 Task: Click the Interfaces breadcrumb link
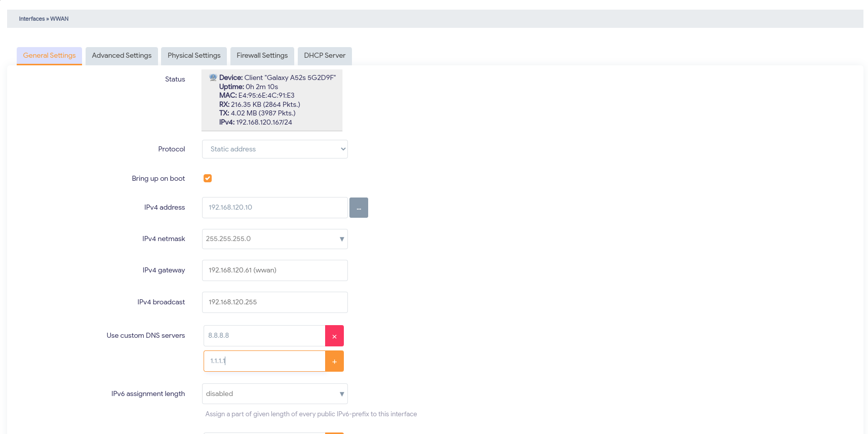pos(32,19)
